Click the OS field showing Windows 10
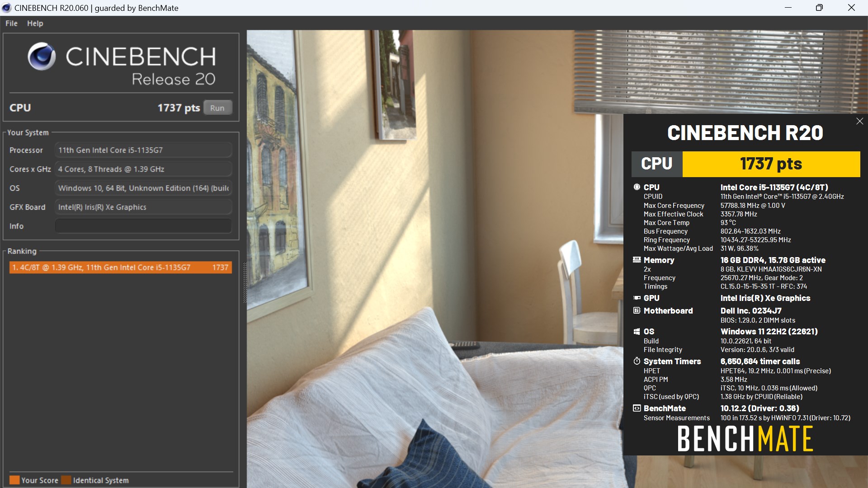The image size is (868, 488). coord(143,188)
